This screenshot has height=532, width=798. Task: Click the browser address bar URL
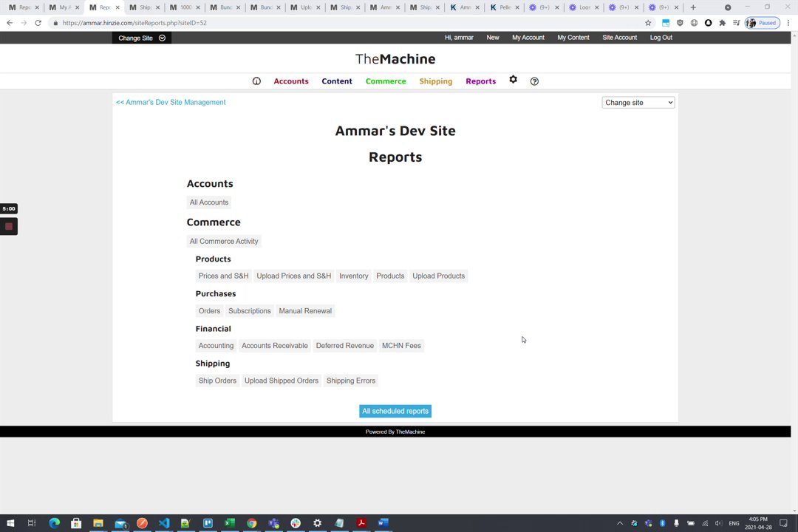(x=134, y=23)
